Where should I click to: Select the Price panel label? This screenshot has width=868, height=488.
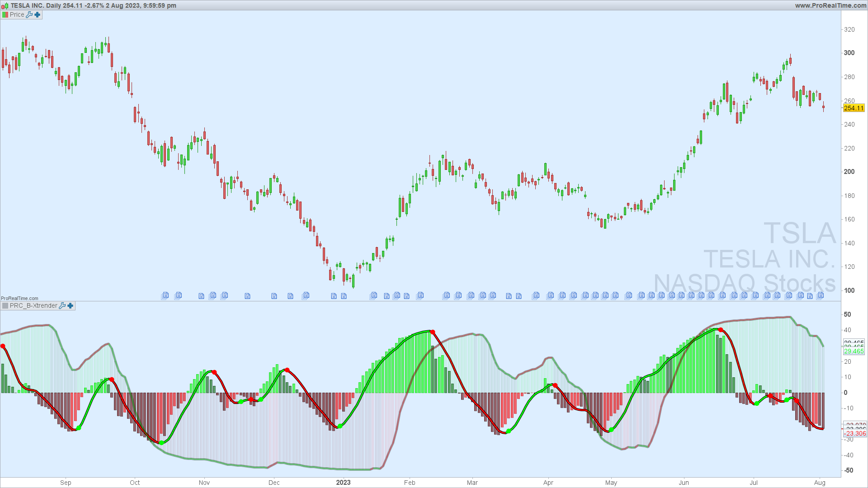click(17, 14)
